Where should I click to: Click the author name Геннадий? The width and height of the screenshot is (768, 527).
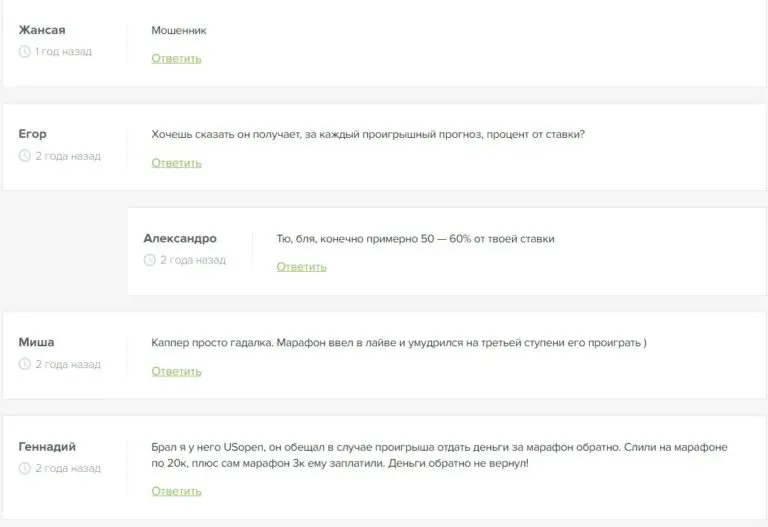47,446
